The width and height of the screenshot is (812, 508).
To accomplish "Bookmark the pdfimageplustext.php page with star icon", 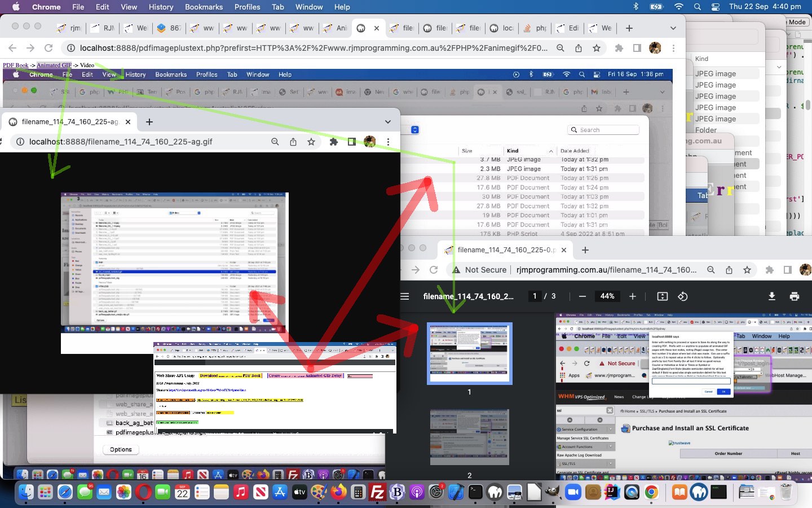I will click(597, 48).
